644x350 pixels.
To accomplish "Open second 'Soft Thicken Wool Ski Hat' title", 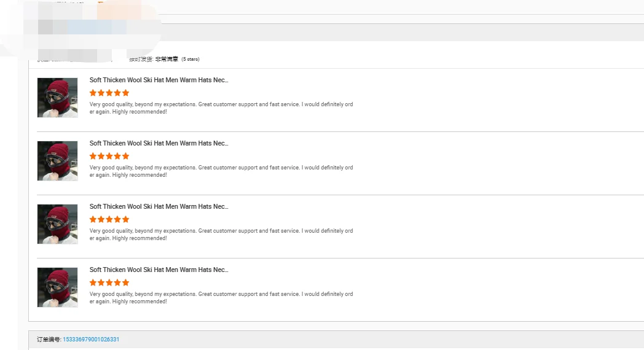I will point(159,143).
